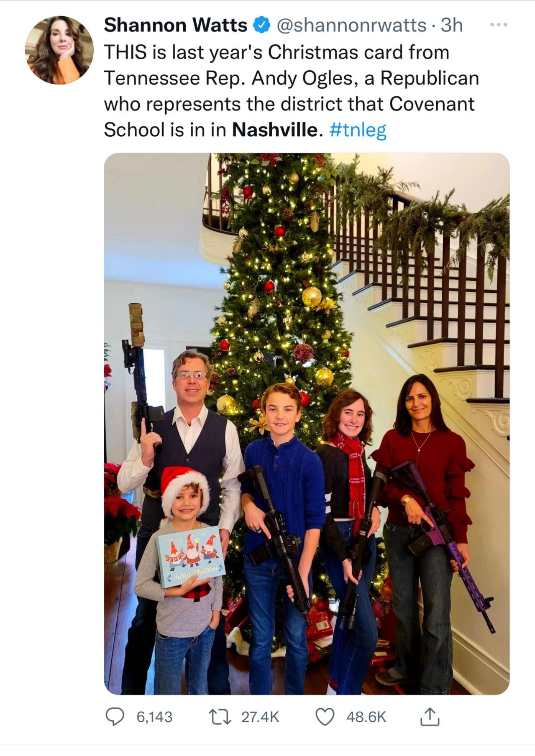
Task: Open the @shannonrwatts handle link
Action: (352, 26)
